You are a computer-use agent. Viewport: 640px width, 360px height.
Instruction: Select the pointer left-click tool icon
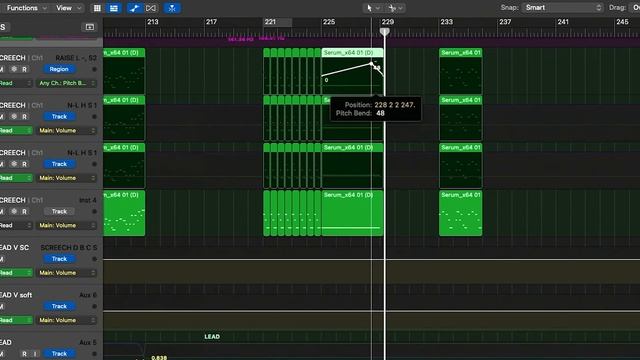[369, 8]
